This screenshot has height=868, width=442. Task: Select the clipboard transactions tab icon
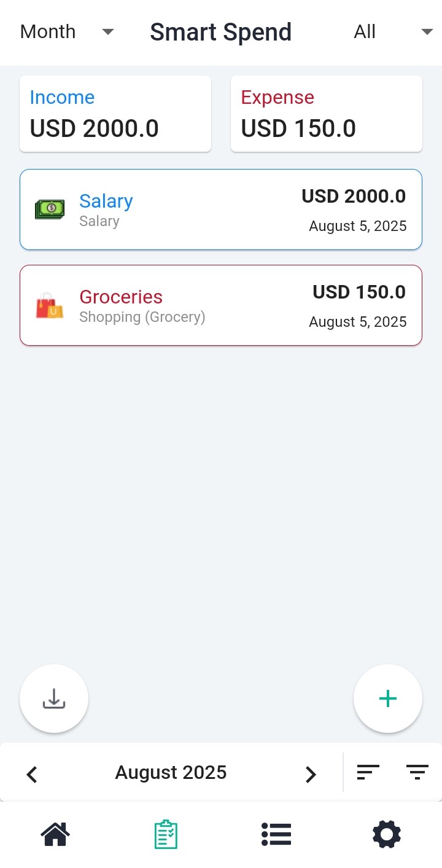point(166,835)
